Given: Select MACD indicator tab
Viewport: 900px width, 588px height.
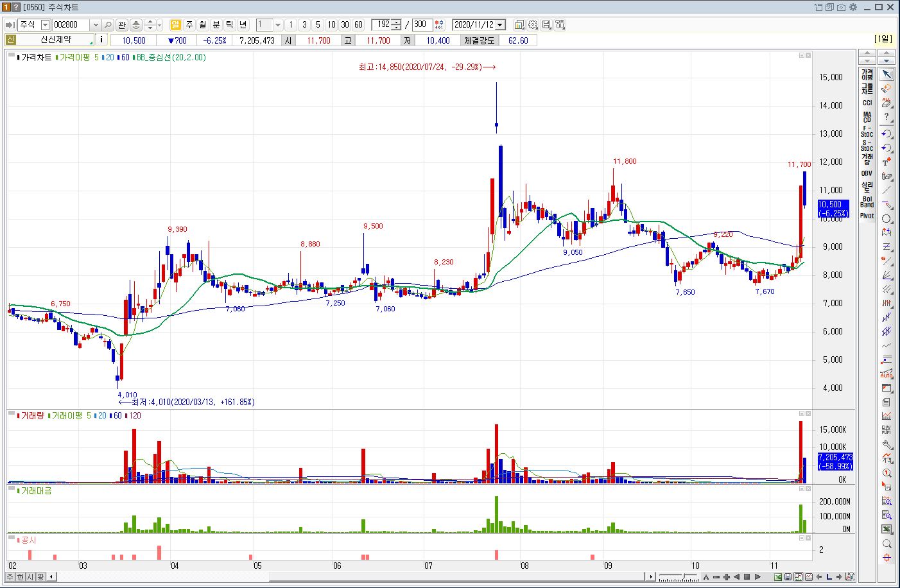Looking at the screenshot, I should (x=867, y=117).
